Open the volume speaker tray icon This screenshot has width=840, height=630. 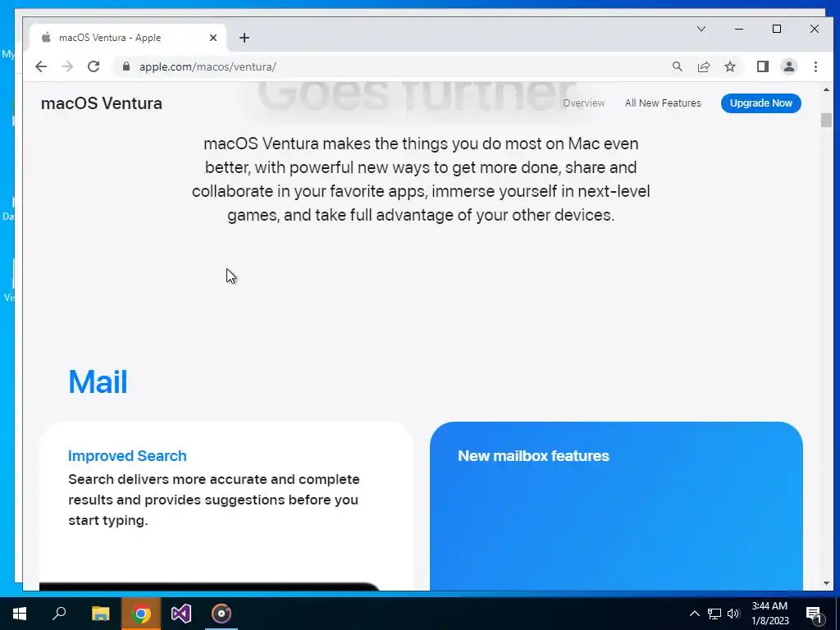(733, 614)
